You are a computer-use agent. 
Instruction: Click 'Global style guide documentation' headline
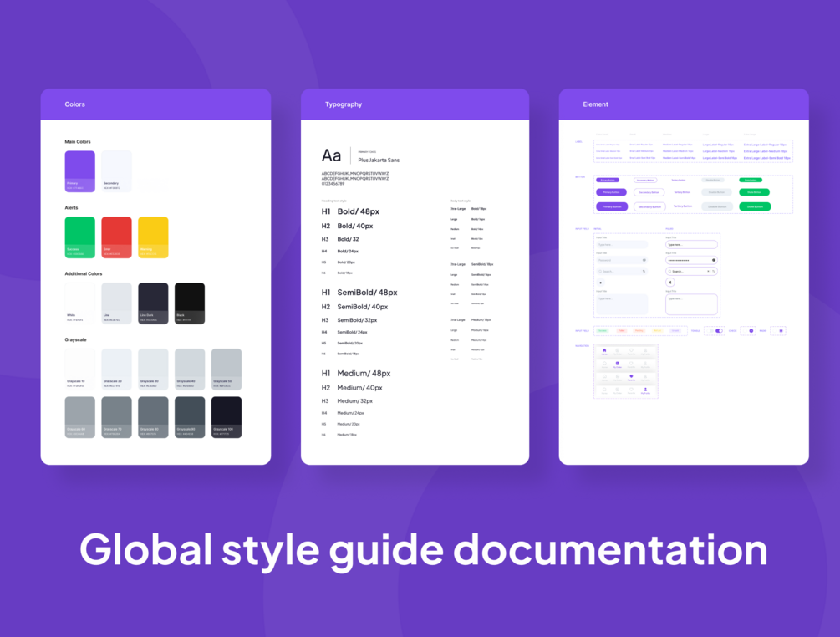tap(423, 550)
